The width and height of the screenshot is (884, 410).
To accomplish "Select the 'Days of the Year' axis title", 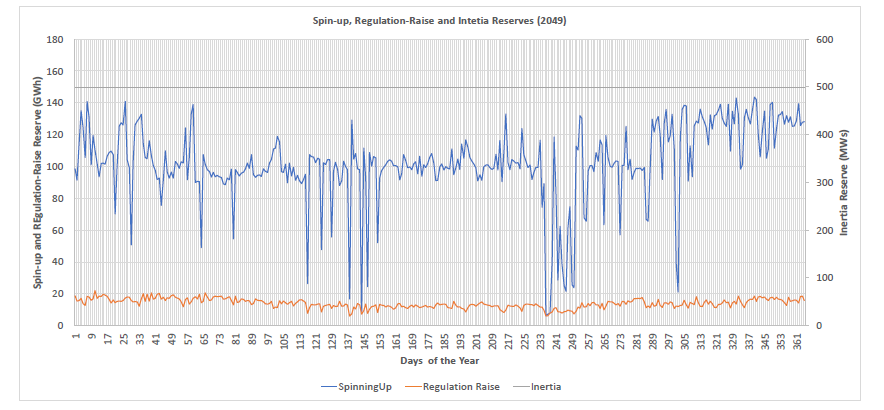I will click(x=440, y=359).
